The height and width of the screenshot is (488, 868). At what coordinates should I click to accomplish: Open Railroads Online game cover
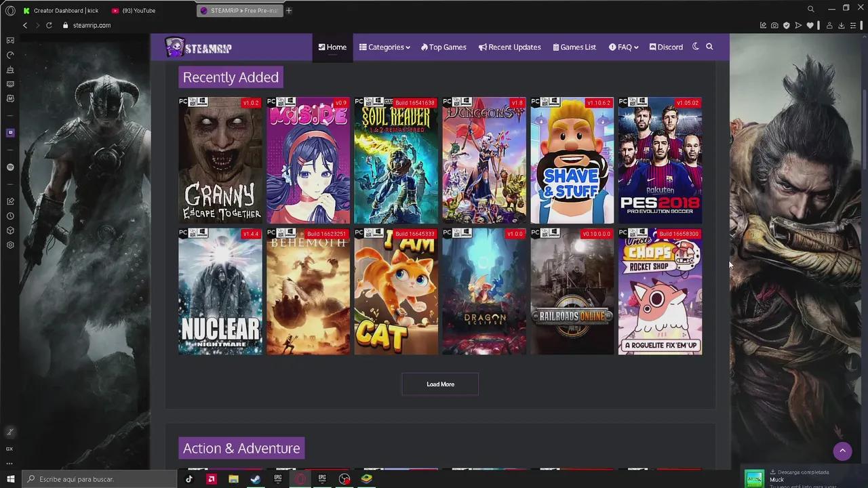click(572, 291)
